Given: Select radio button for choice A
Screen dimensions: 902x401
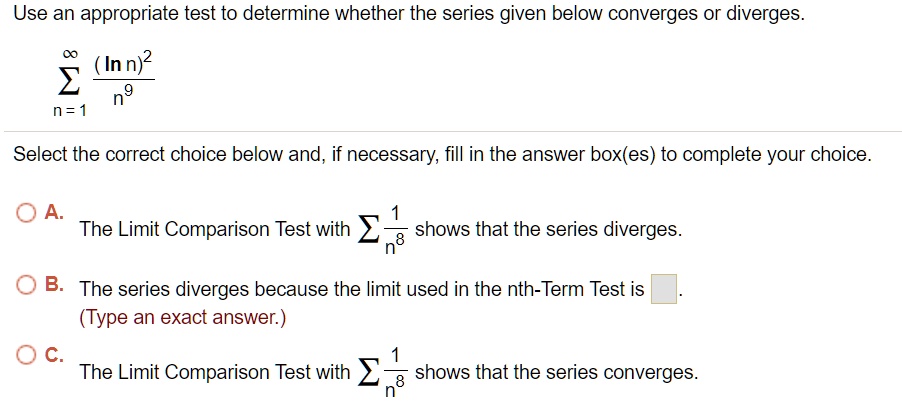Looking at the screenshot, I should click(x=26, y=213).
